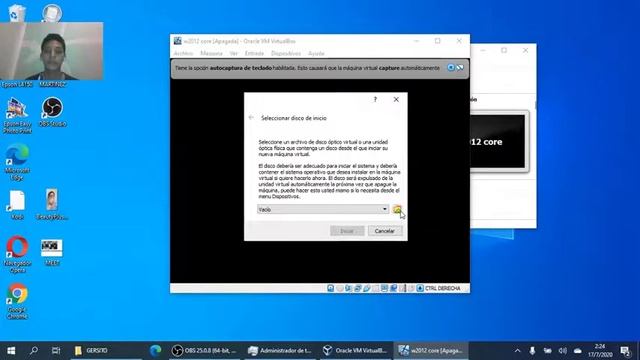This screenshot has width=640, height=360.
Task: Click the hard disk status bar icon
Action: click(331, 288)
